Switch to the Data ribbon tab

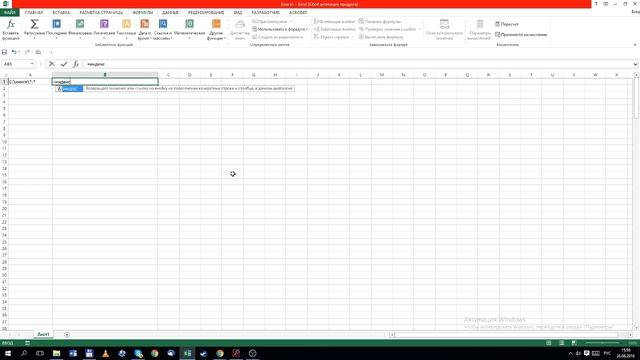pyautogui.click(x=170, y=13)
